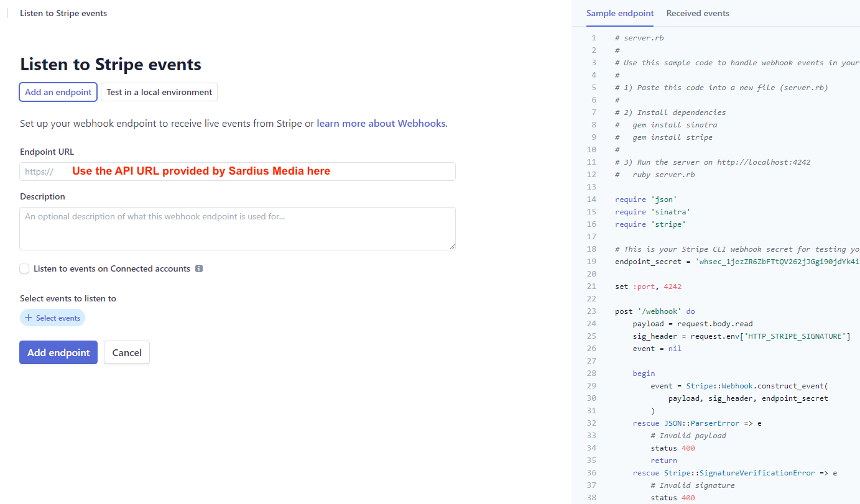Click the 'Listen to Stripe events' heading
Viewport: 860px width, 504px height.
111,64
